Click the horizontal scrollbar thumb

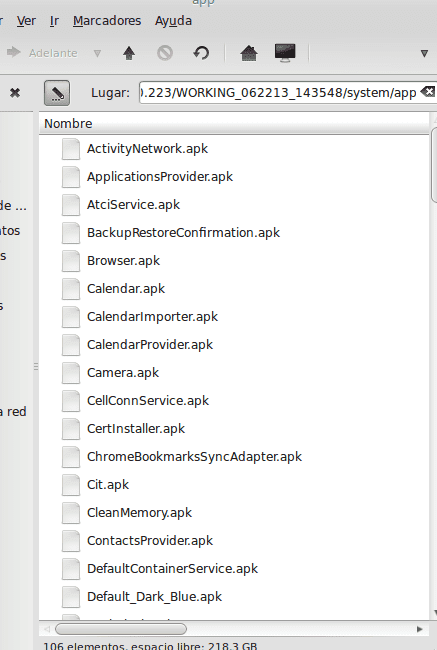[x=121, y=629]
